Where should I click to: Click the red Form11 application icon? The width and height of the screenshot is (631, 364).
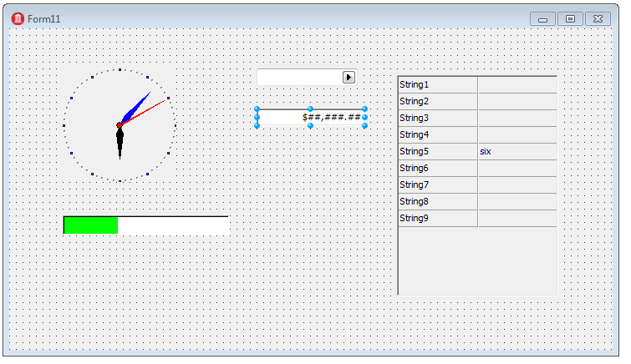(18, 19)
